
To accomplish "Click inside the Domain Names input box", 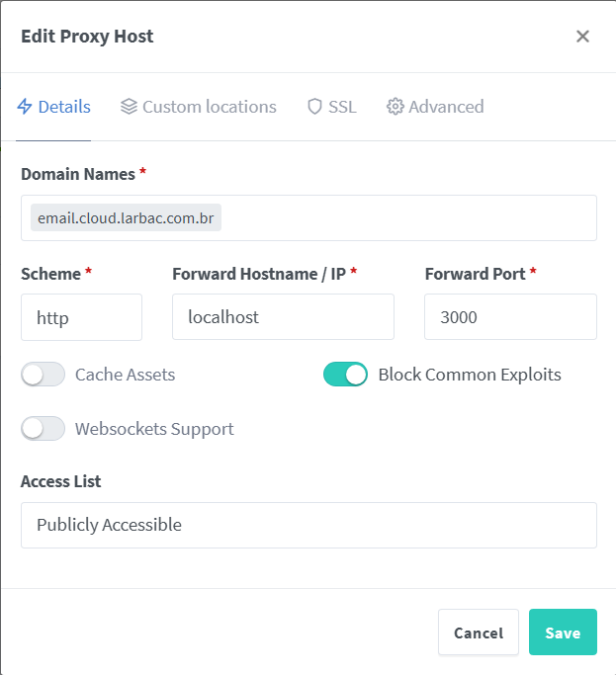I will click(x=405, y=218).
